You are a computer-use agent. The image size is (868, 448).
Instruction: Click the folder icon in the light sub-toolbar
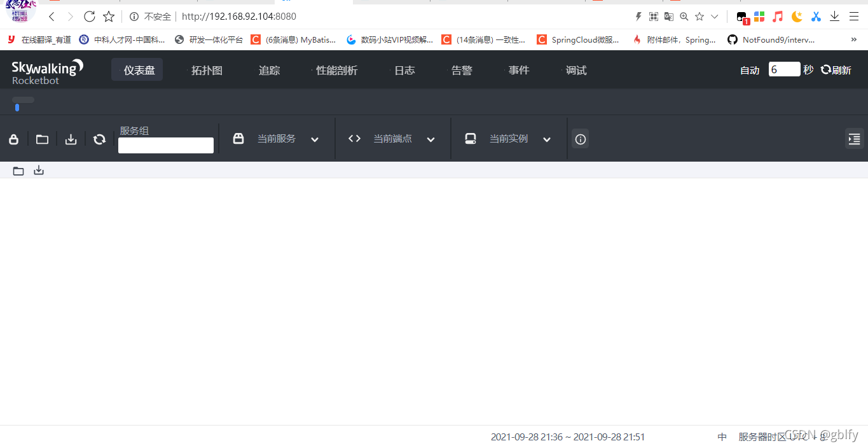pyautogui.click(x=18, y=171)
